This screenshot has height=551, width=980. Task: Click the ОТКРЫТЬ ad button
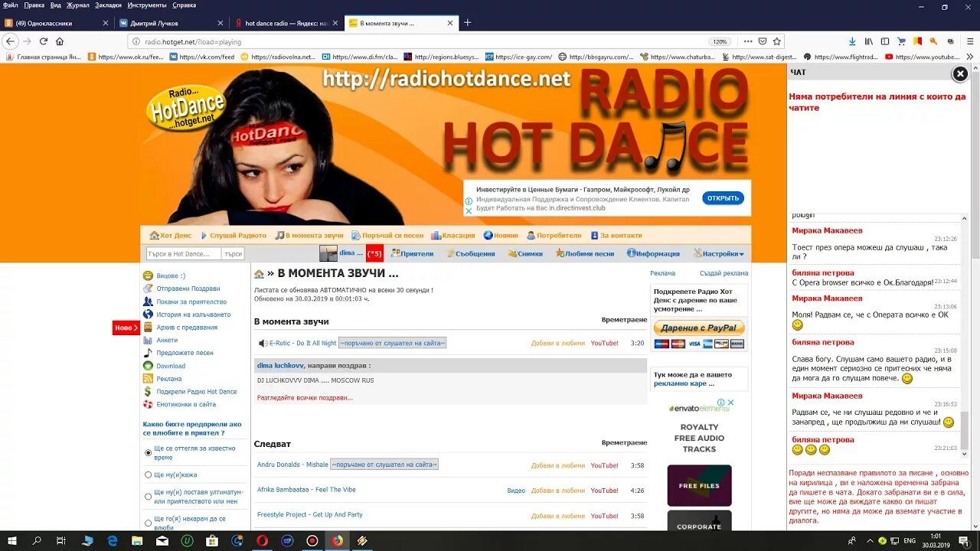(723, 198)
